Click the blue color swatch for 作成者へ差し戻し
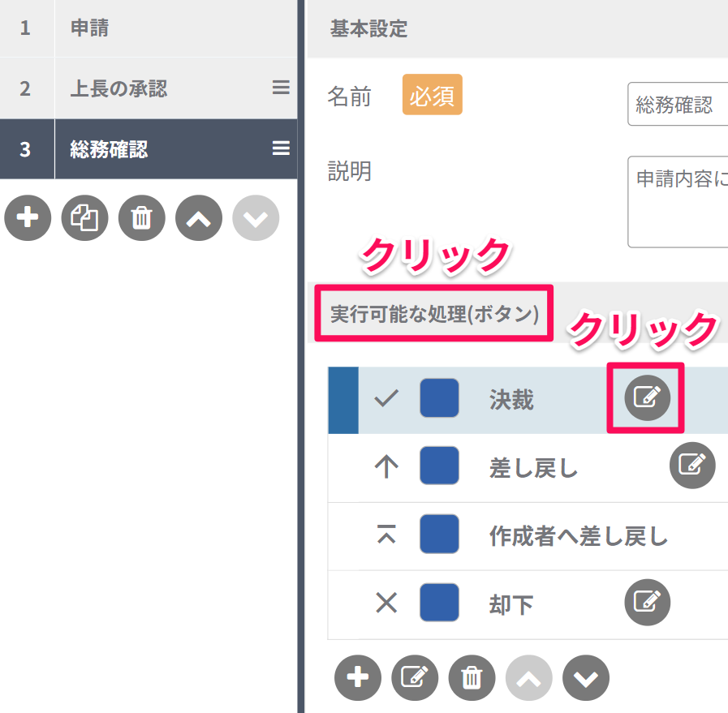 pyautogui.click(x=439, y=534)
